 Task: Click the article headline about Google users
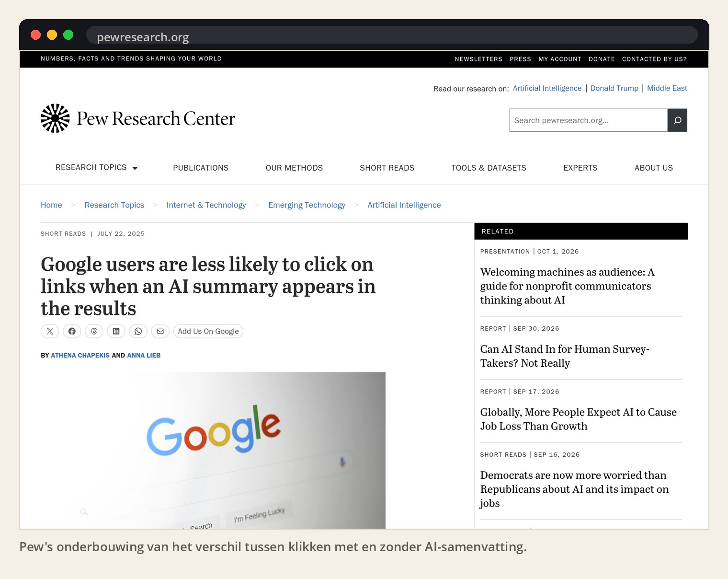coord(208,286)
